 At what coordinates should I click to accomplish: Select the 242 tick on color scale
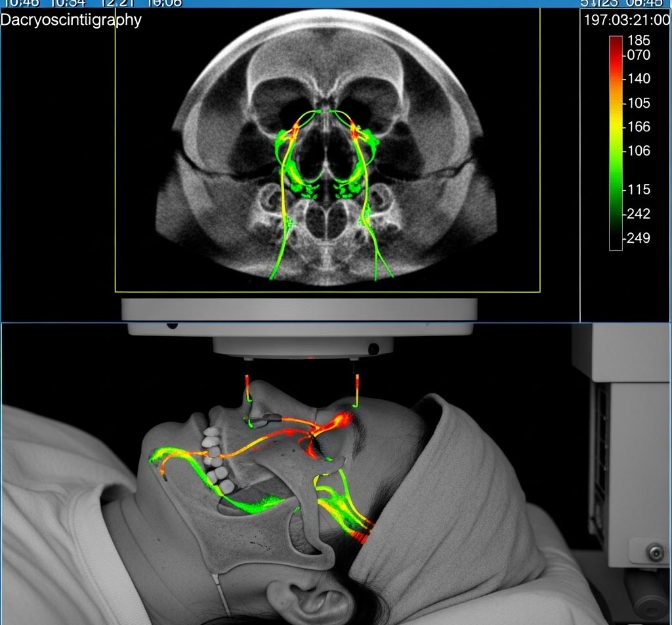[x=639, y=214]
